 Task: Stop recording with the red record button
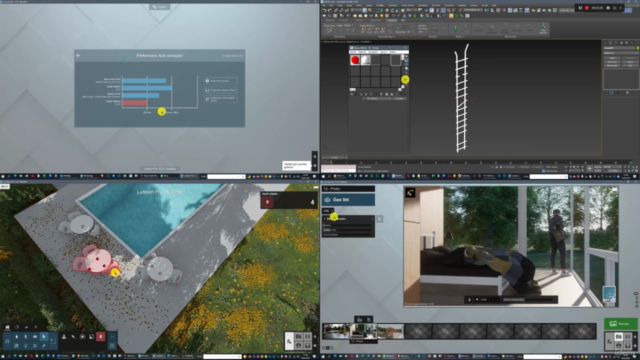tap(587, 8)
